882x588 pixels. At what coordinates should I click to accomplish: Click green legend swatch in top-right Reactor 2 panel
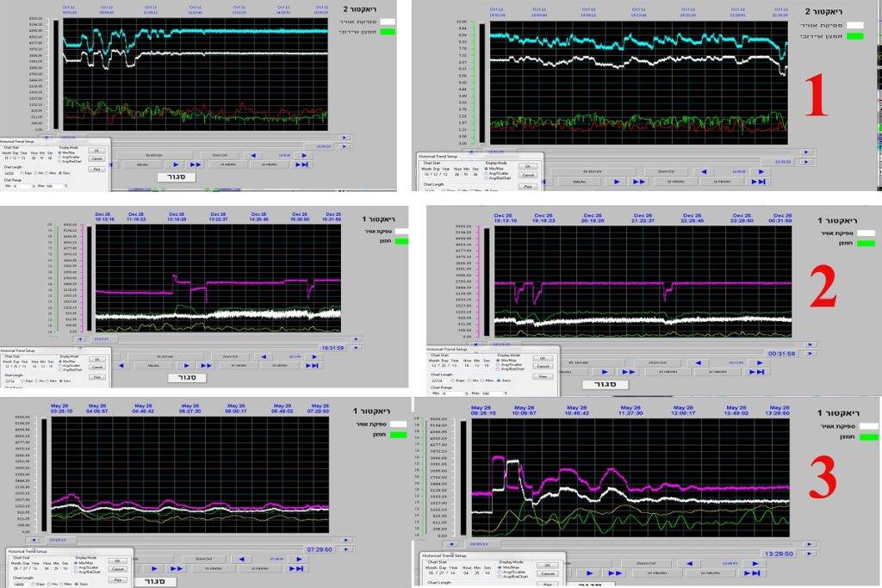854,36
